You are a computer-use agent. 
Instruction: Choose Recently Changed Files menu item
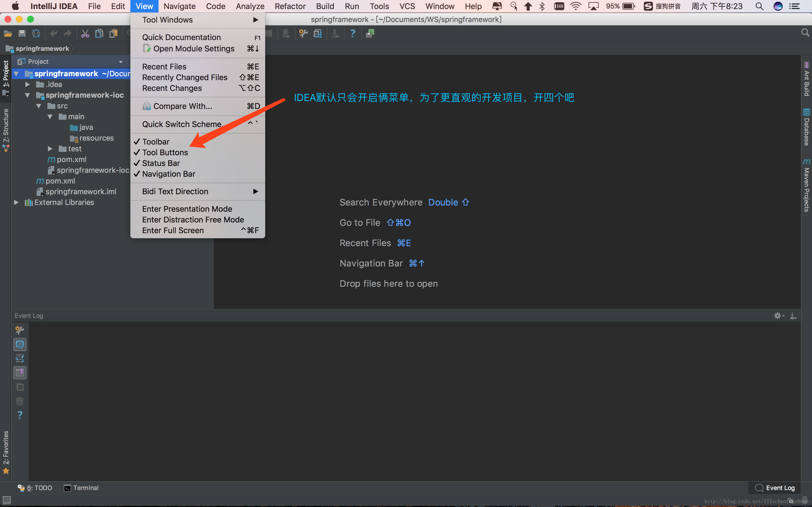(x=198, y=77)
